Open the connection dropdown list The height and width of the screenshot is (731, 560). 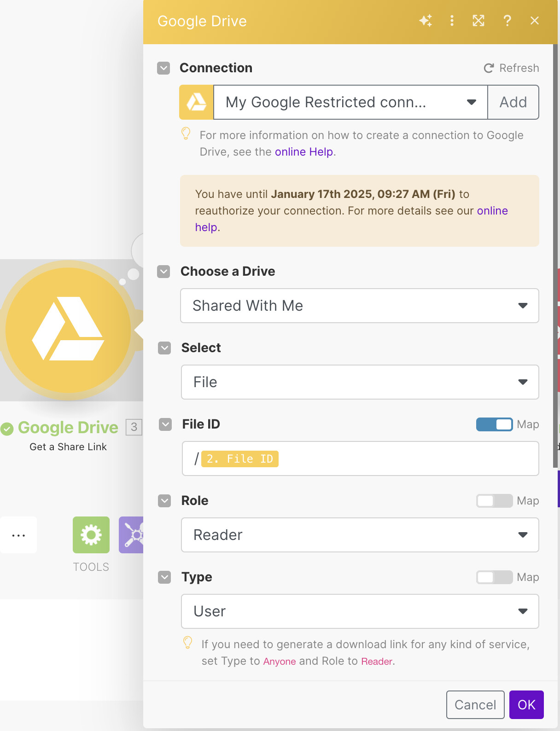click(350, 102)
